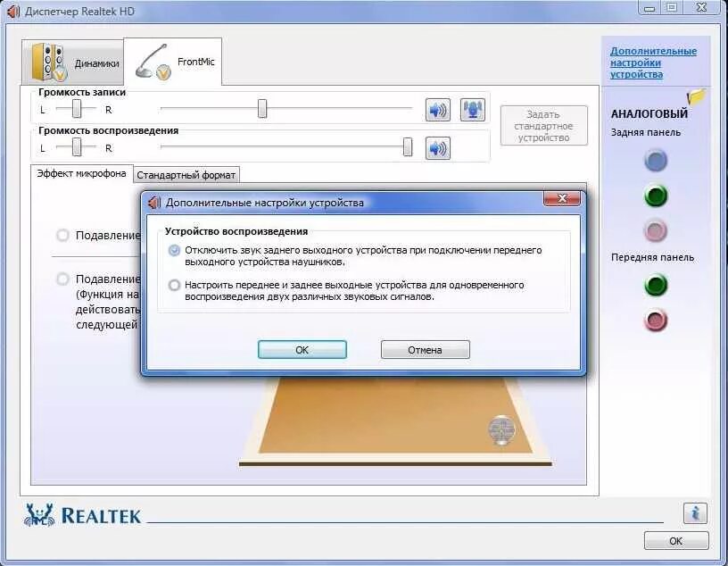Click 'Устройство воспроизведения' group label
Image resolution: width=728 pixels, height=566 pixels.
(236, 231)
